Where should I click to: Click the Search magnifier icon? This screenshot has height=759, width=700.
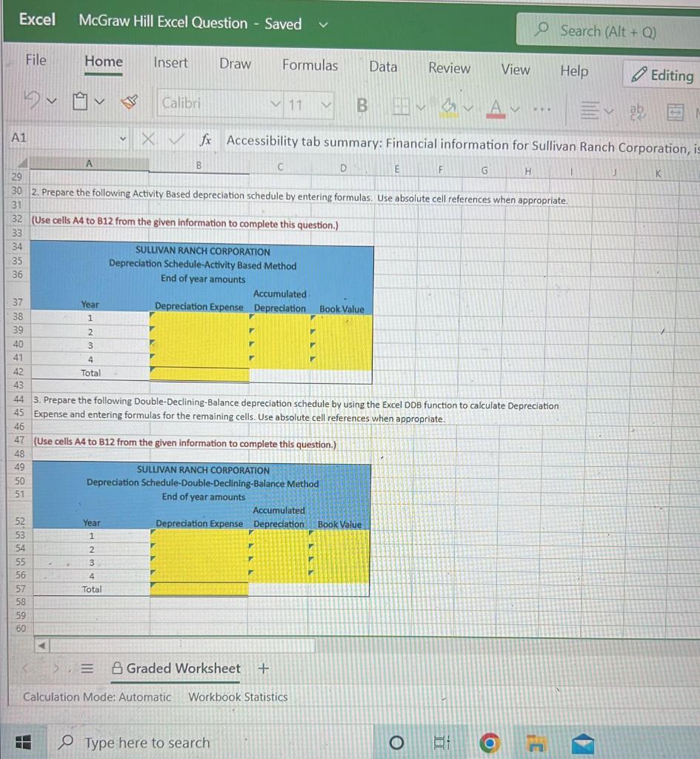[x=541, y=29]
